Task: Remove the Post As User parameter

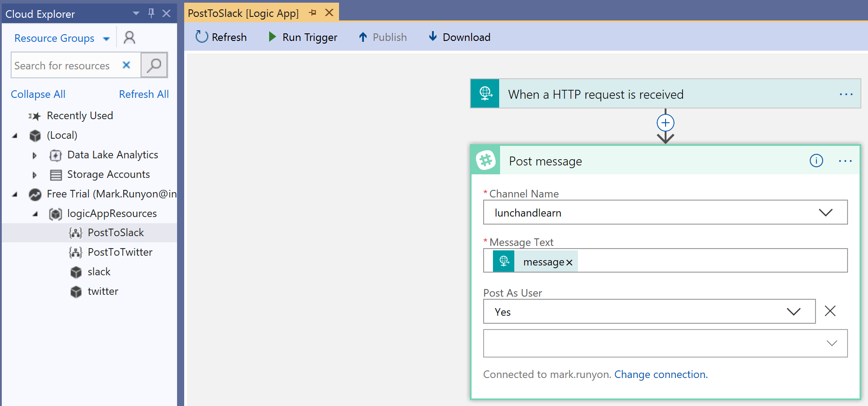Action: (x=830, y=311)
